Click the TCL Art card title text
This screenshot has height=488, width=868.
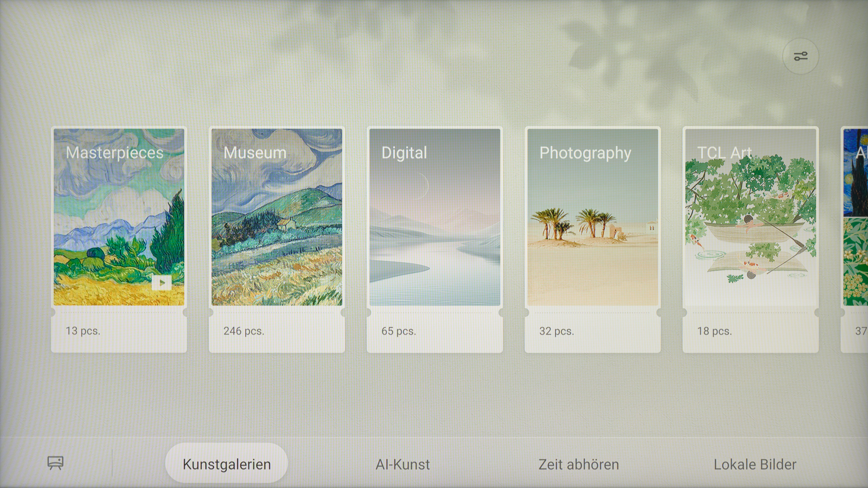coord(724,153)
